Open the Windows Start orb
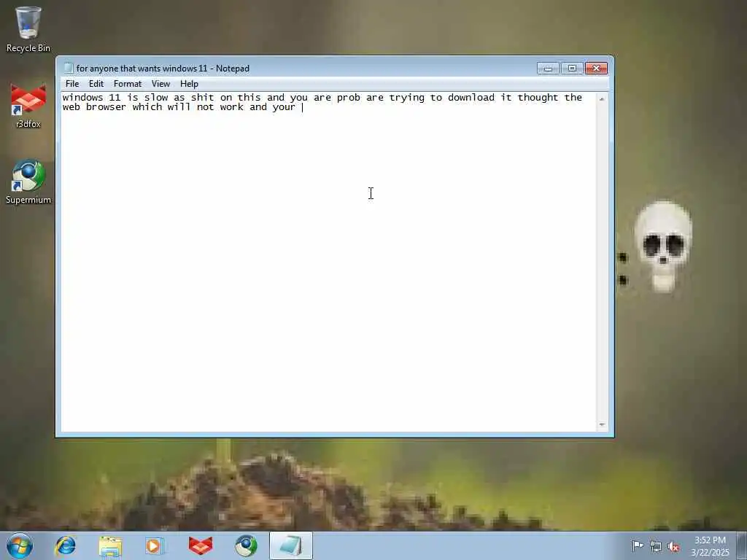Screen dimensions: 747x560 (20, 545)
